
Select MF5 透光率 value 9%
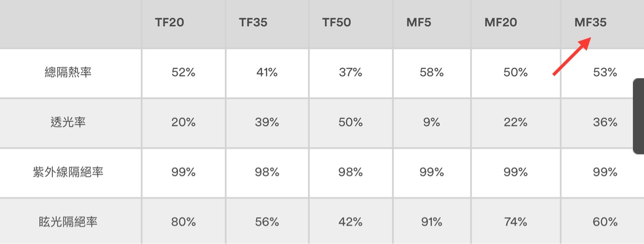click(432, 122)
